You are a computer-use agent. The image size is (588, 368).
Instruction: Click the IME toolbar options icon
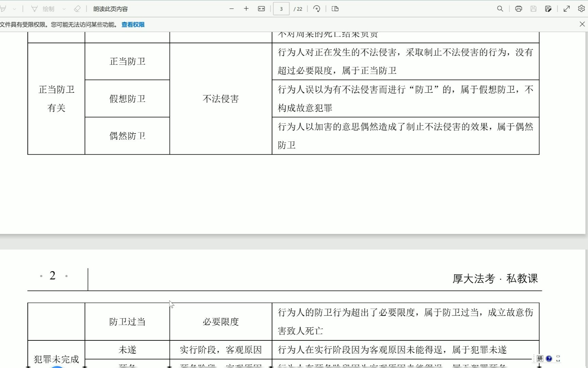(x=558, y=358)
